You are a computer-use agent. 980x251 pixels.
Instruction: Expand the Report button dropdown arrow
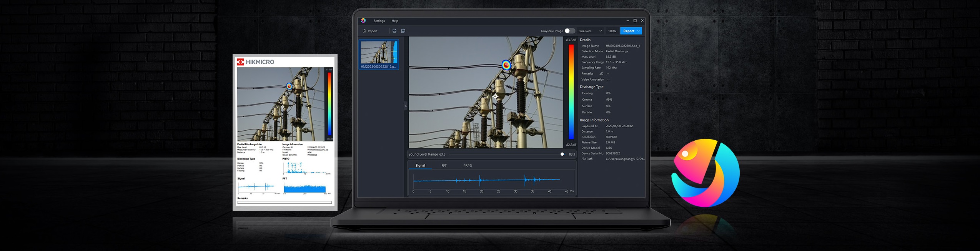639,31
